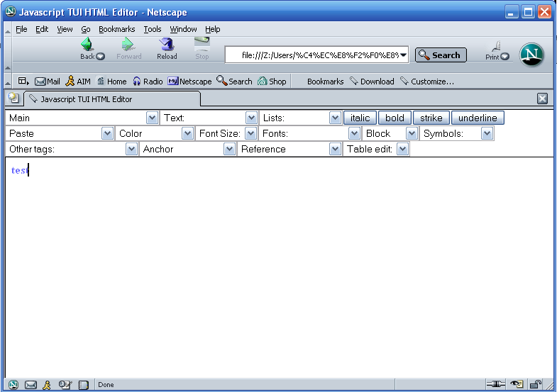Image resolution: width=557 pixels, height=392 pixels.
Task: Click the Forward navigation icon
Action: (x=128, y=45)
